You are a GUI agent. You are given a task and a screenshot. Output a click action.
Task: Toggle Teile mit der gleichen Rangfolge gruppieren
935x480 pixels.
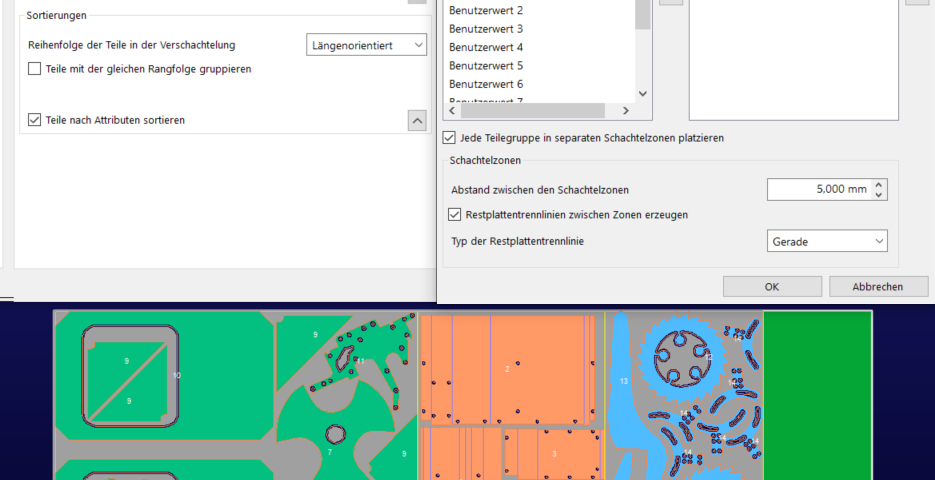(x=34, y=69)
